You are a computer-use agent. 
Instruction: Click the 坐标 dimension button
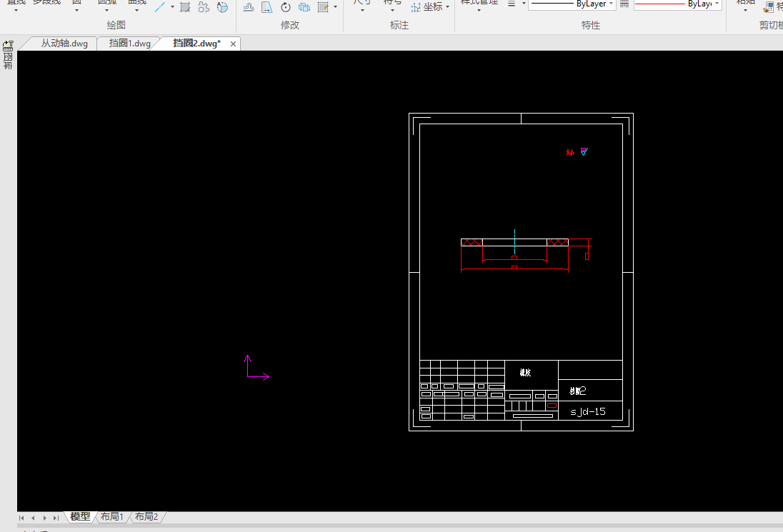click(x=427, y=7)
